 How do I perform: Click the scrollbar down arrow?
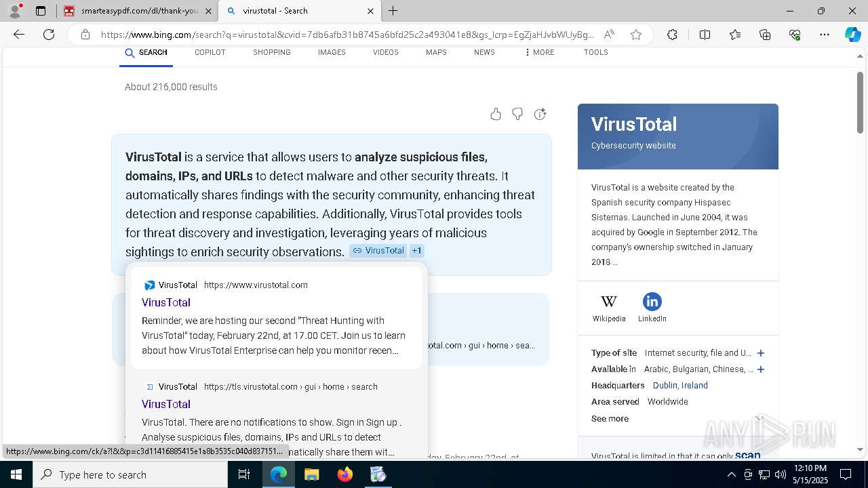coord(860,449)
